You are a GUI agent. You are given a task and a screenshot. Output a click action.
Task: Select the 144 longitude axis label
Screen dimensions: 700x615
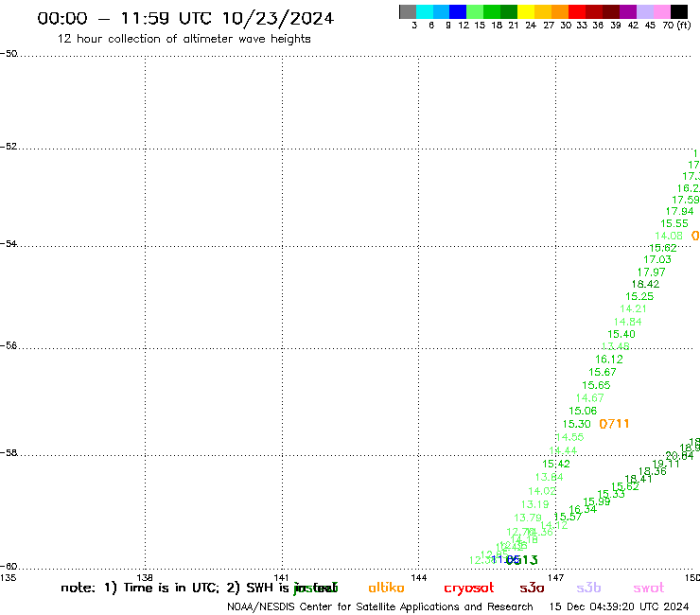tap(419, 578)
